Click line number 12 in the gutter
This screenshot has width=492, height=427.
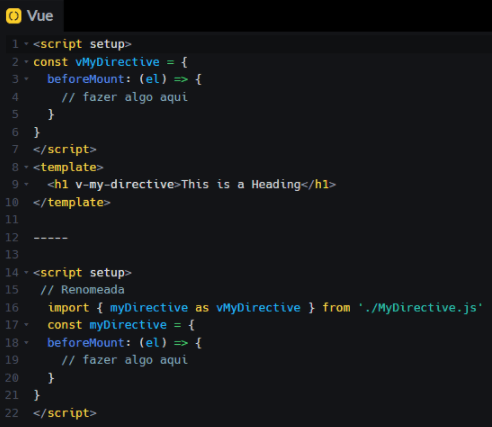12,237
